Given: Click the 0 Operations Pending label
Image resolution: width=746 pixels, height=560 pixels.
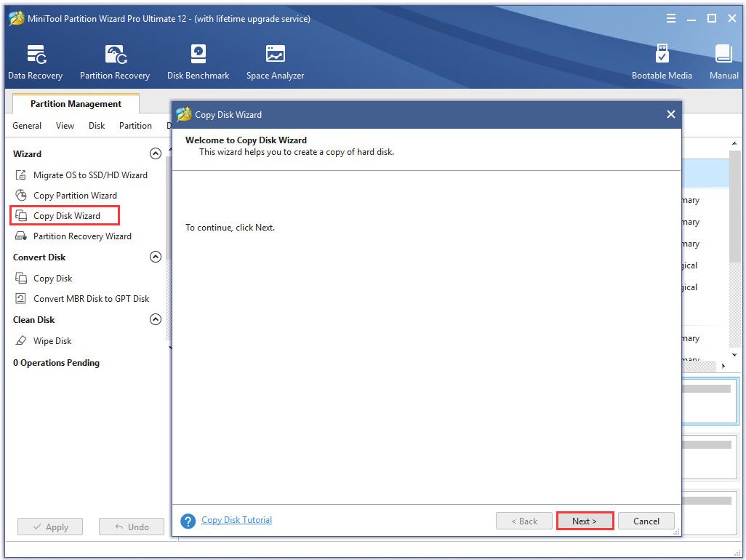Looking at the screenshot, I should coord(56,363).
